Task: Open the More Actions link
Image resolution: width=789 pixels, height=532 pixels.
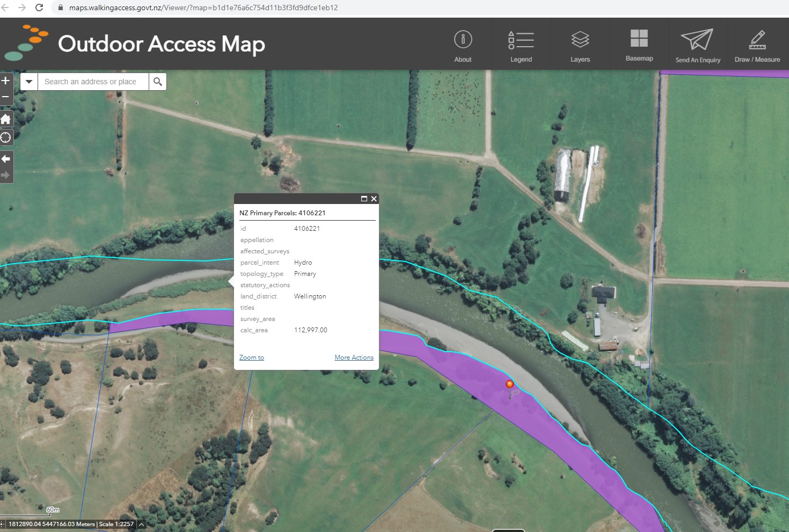Action: (x=354, y=358)
